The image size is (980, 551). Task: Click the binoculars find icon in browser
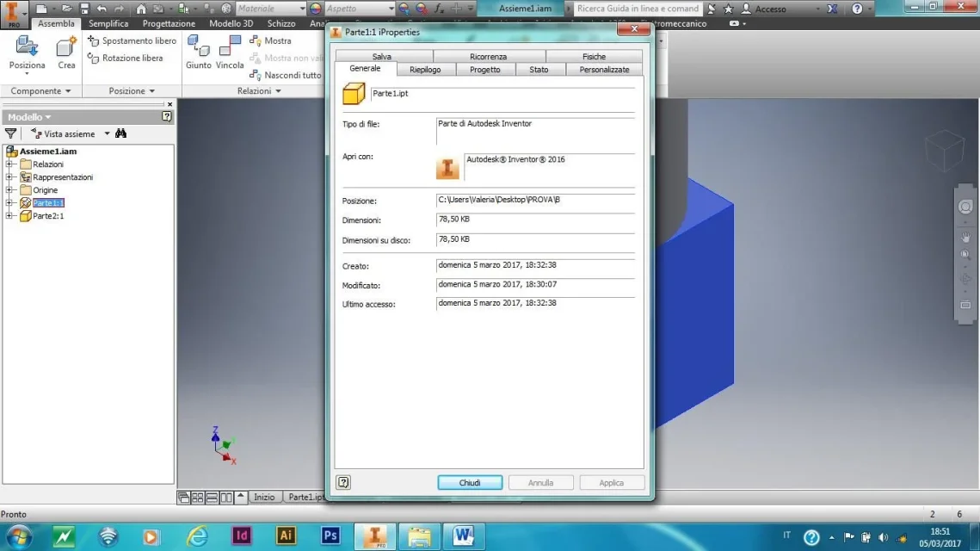(x=120, y=133)
